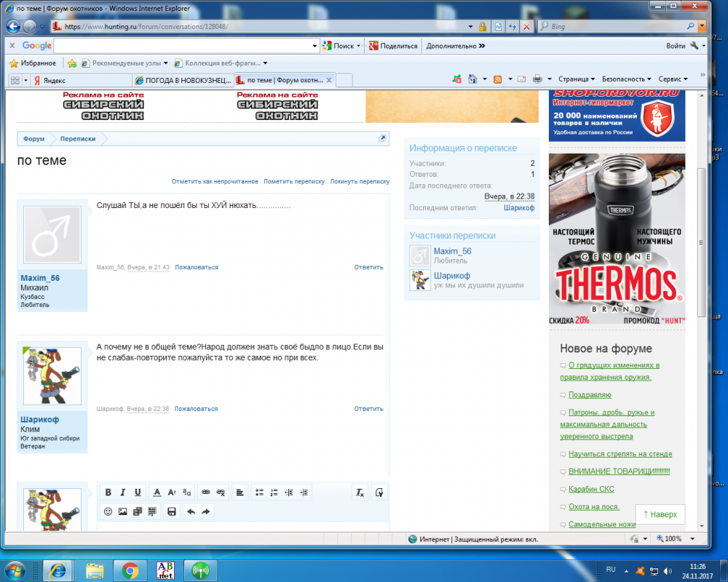Expand the Сервис dropdown menu
Screen dimensions: 728x582
pos(673,79)
